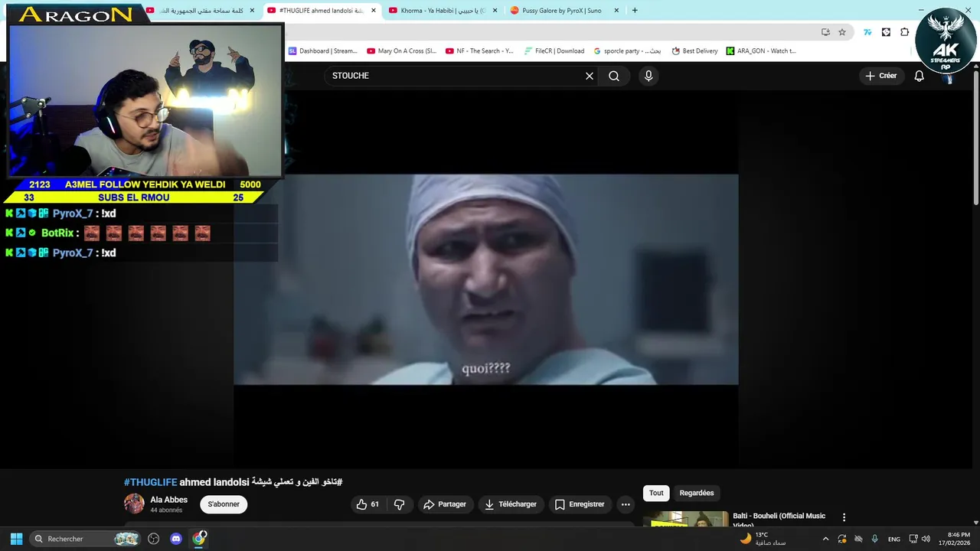Start voice search with the microphone icon
Image resolution: width=980 pixels, height=551 pixels.
(x=648, y=76)
